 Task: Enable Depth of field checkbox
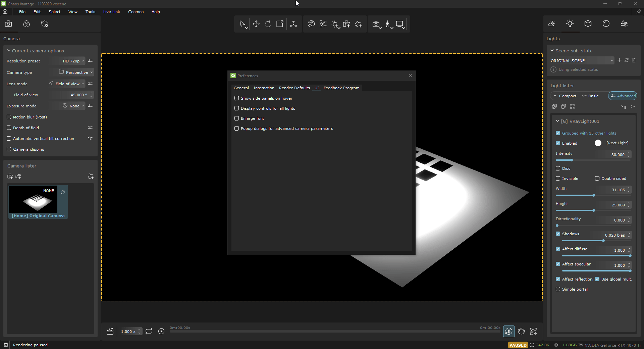point(9,128)
